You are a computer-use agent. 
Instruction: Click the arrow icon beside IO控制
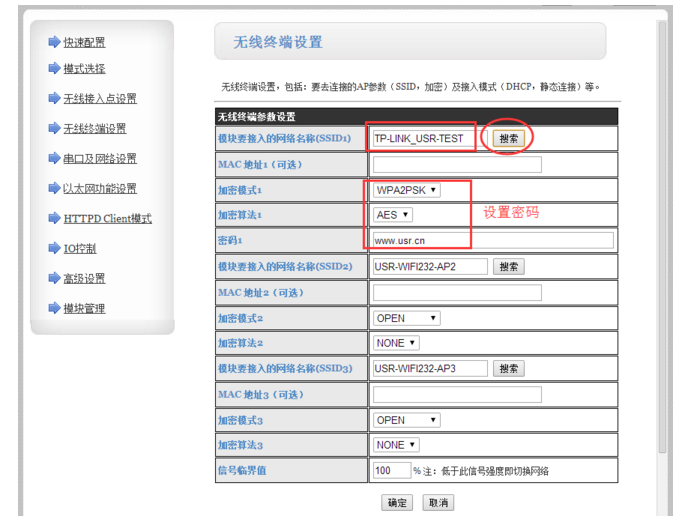pyautogui.click(x=54, y=248)
